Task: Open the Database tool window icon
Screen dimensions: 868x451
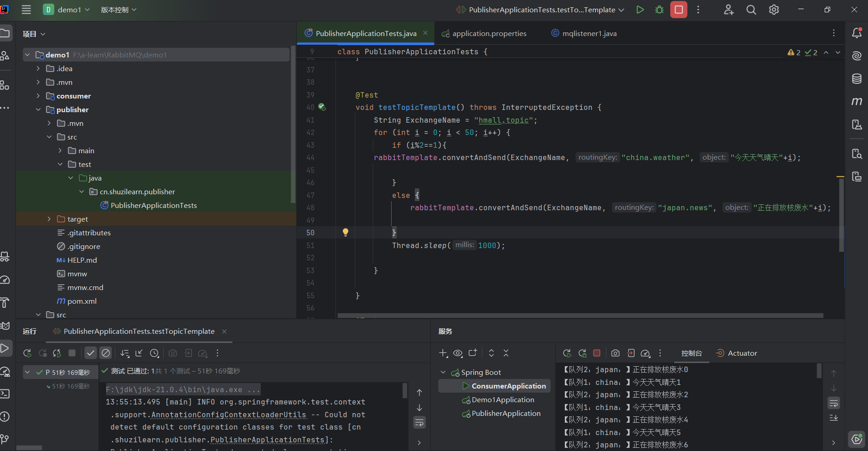Action: 857,78
